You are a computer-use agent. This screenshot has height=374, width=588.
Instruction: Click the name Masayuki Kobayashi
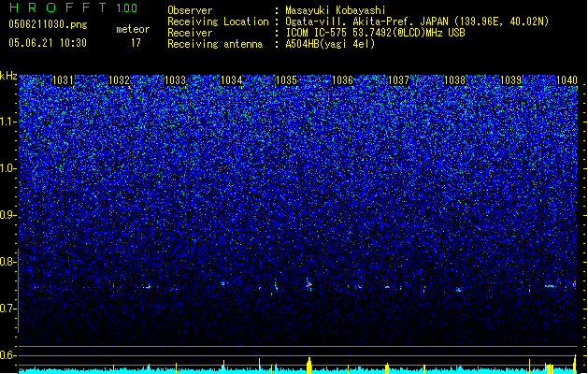(x=336, y=10)
